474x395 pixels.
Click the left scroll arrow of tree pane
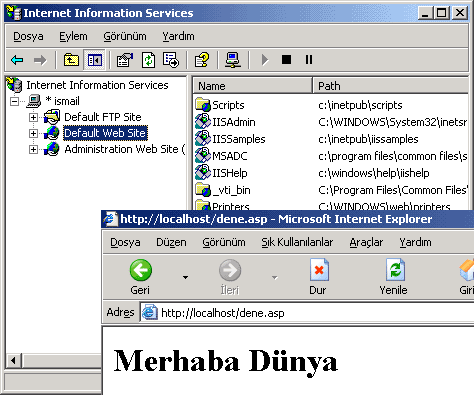(13, 361)
